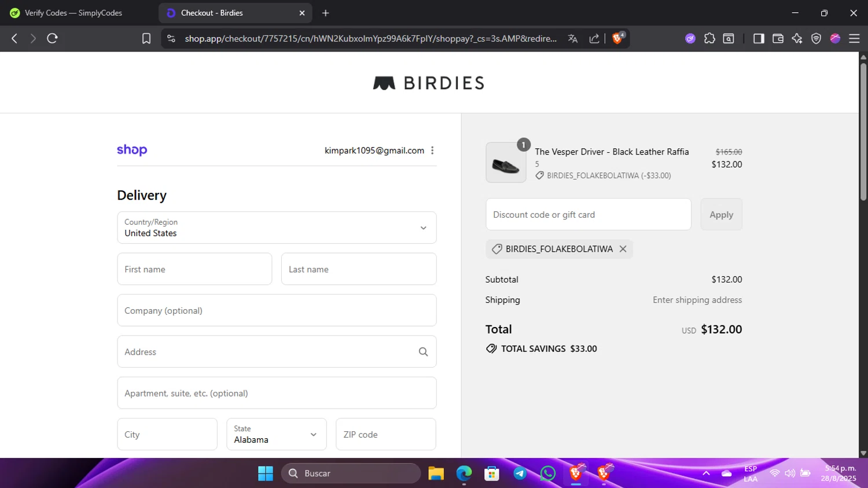Click the address bar URL

(370, 38)
